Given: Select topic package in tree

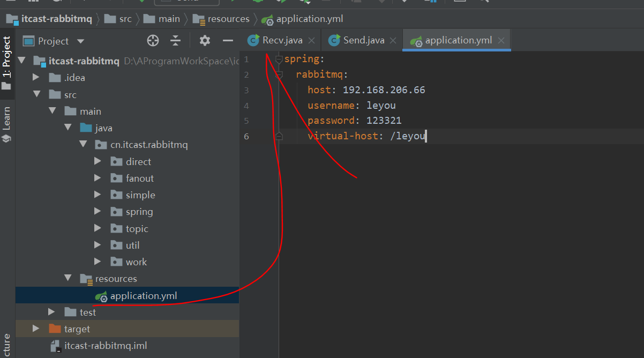Looking at the screenshot, I should [137, 228].
